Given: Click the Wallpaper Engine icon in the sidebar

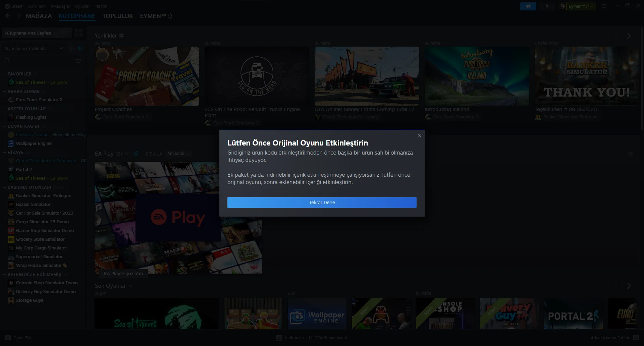Looking at the screenshot, I should pyautogui.click(x=11, y=143).
